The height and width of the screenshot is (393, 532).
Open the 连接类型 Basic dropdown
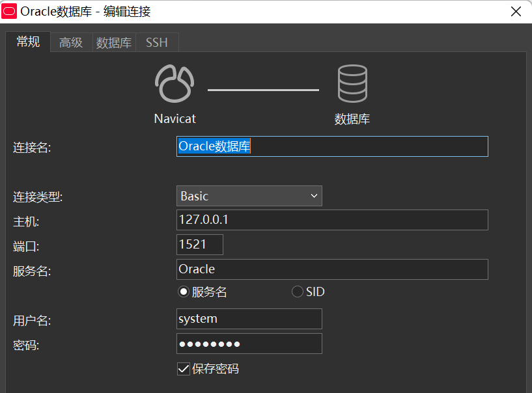click(249, 196)
